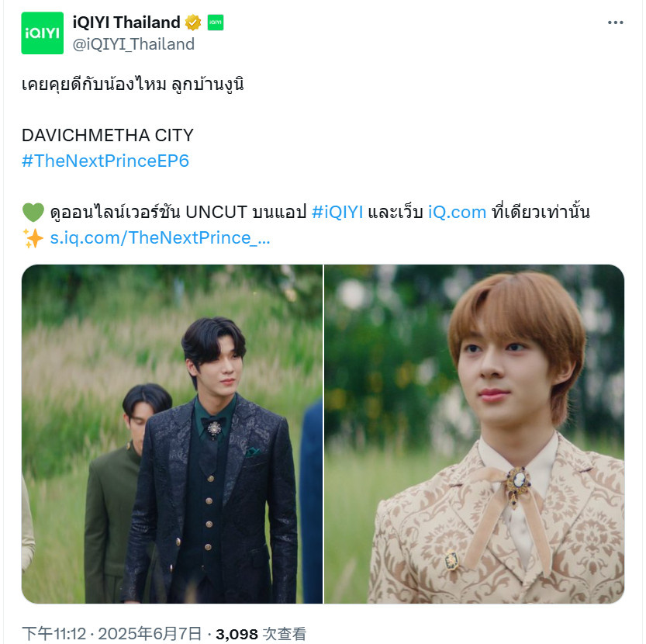The height and width of the screenshot is (644, 646).
Task: View left photo of man in black suit
Action: pyautogui.click(x=172, y=434)
